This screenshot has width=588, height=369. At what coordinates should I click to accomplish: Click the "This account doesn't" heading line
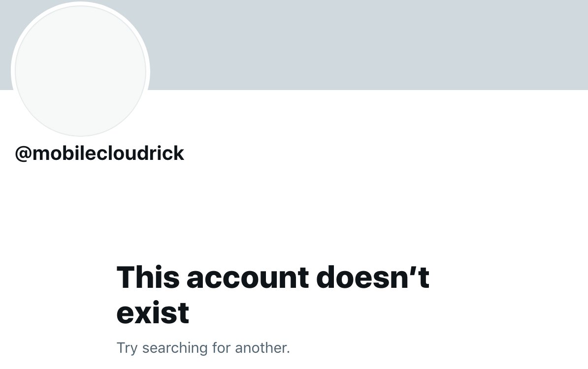coord(273,277)
